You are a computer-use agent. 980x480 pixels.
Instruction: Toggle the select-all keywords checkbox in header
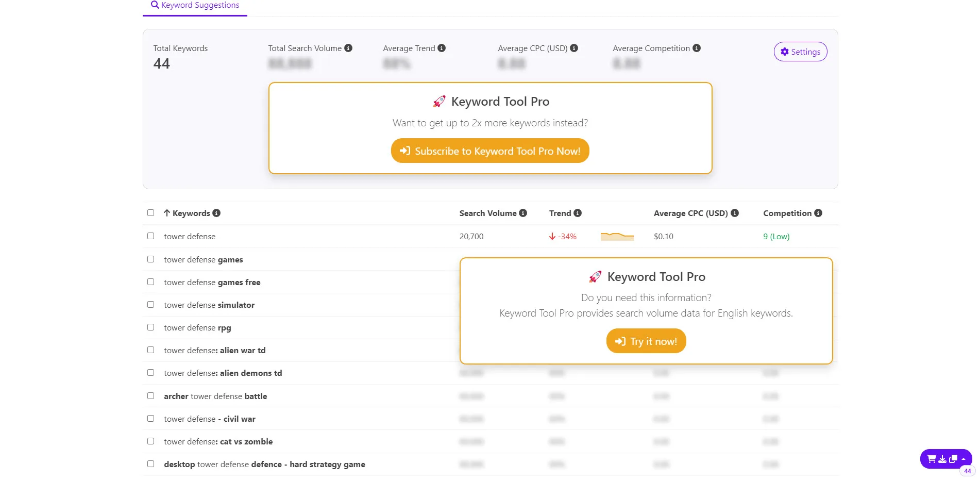[151, 213]
